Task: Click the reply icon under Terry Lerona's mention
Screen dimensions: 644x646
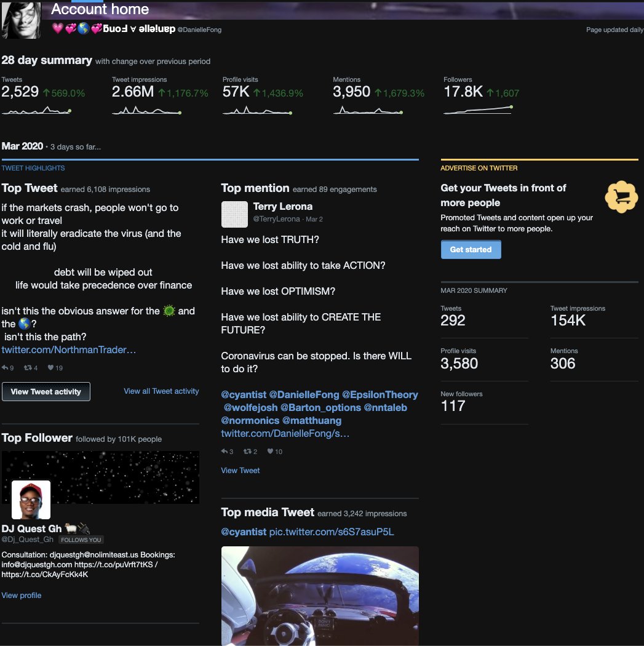Action: click(x=225, y=451)
